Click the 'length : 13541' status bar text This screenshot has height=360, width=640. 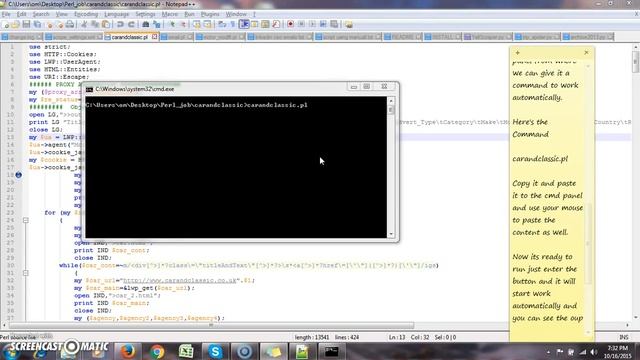(x=312, y=338)
